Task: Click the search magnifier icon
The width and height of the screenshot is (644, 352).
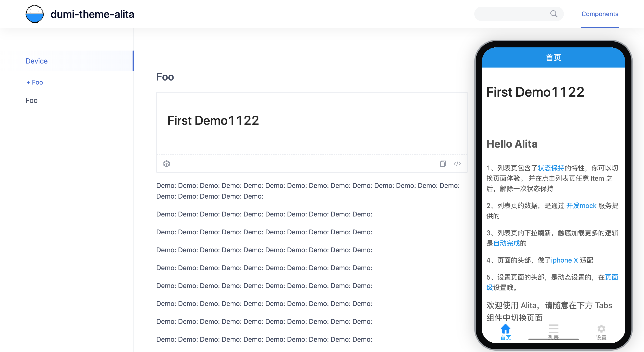Action: 554,14
